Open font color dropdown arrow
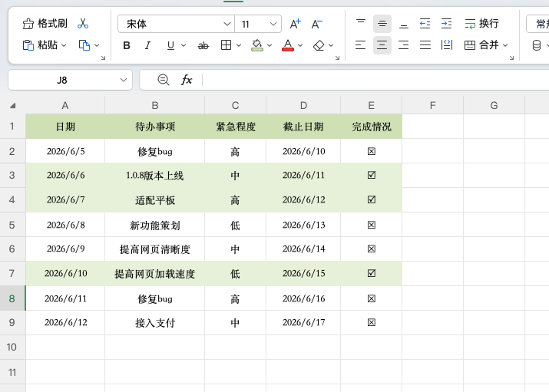 pyautogui.click(x=300, y=45)
